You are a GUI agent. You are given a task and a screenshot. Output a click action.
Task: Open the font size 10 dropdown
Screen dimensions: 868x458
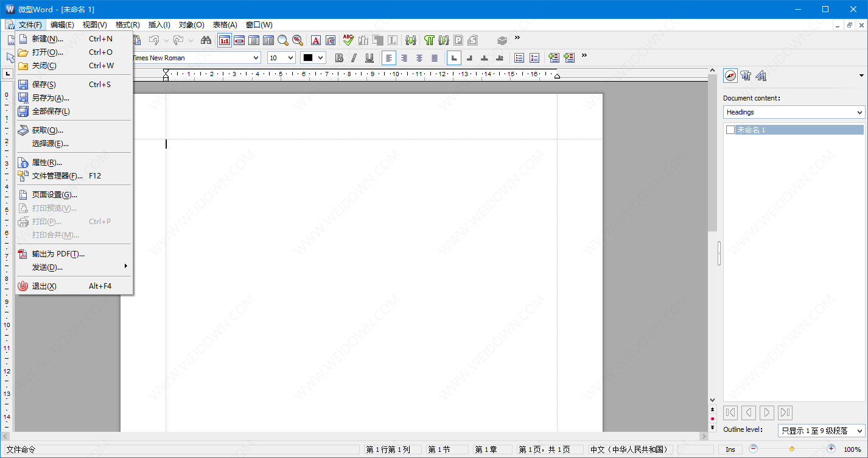click(290, 58)
